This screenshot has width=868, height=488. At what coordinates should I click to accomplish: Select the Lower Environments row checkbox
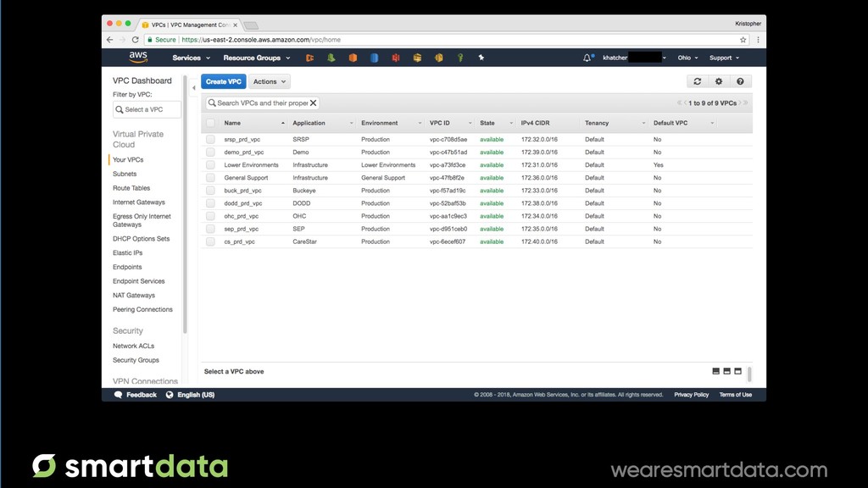tap(210, 165)
